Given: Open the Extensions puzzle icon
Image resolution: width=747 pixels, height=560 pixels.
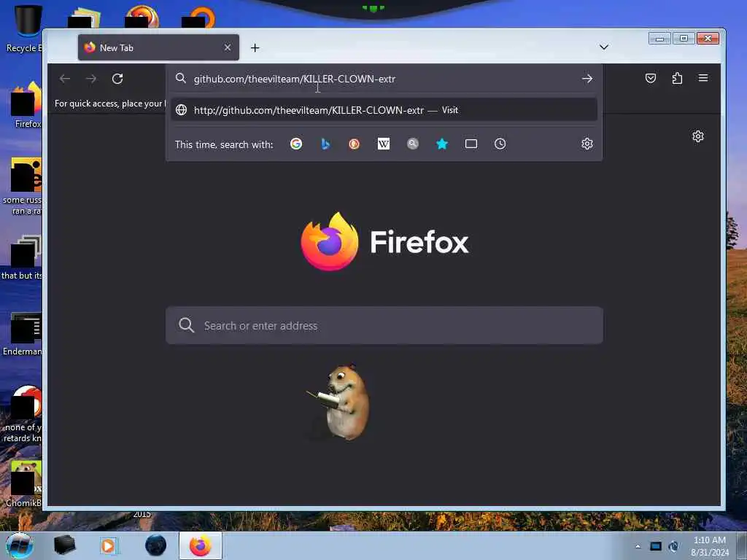Looking at the screenshot, I should 677,78.
